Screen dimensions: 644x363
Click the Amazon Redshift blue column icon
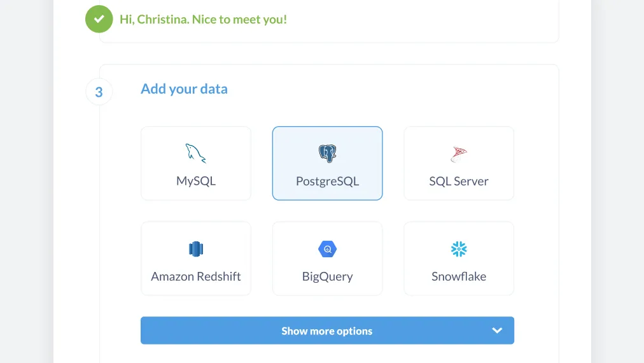pos(196,249)
